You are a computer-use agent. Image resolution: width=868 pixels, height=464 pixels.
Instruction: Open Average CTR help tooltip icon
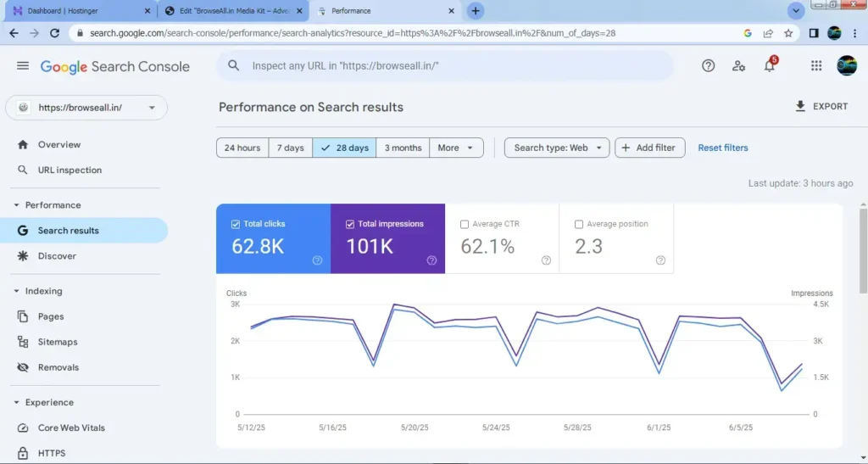click(x=547, y=260)
